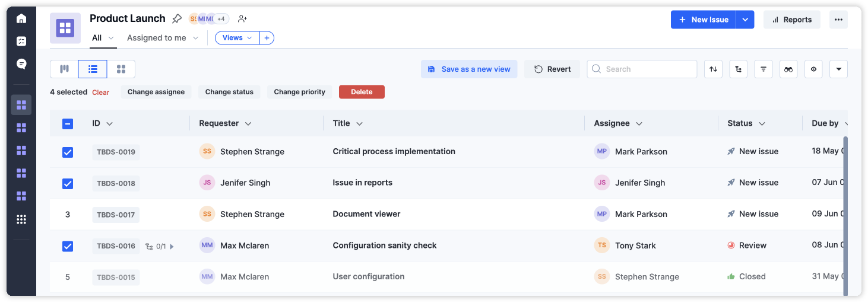
Task: Pin the Product Launch project
Action: click(177, 19)
